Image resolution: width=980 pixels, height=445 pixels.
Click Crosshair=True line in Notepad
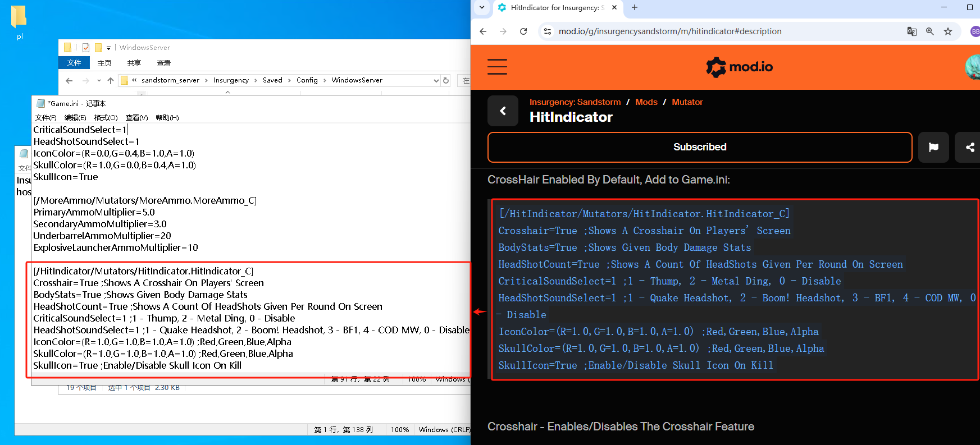click(x=148, y=283)
